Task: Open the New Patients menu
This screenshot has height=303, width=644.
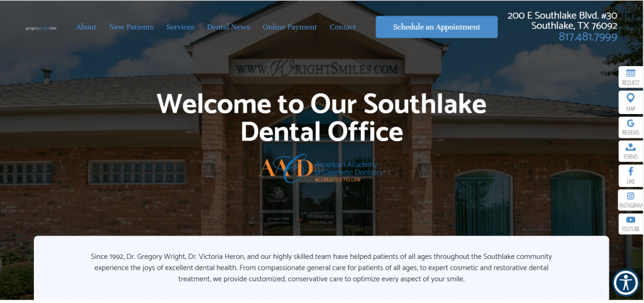Action: (131, 27)
